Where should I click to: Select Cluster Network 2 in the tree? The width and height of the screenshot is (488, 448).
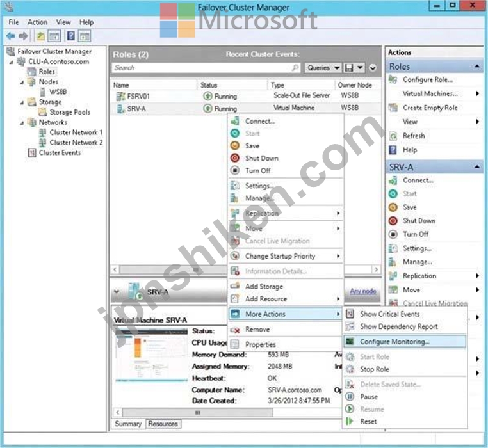point(76,143)
